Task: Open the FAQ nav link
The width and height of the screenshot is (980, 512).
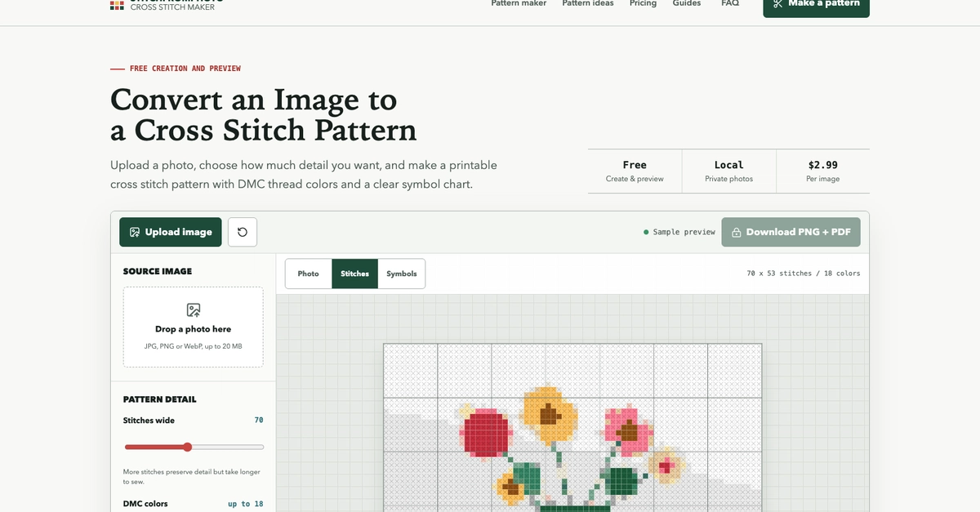Action: pos(730,3)
